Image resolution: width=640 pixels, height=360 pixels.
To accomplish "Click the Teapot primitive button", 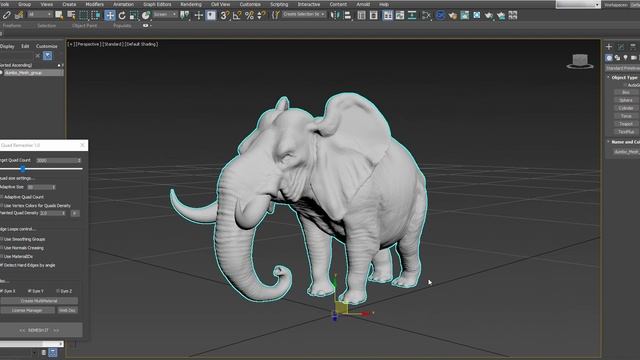I will point(626,124).
